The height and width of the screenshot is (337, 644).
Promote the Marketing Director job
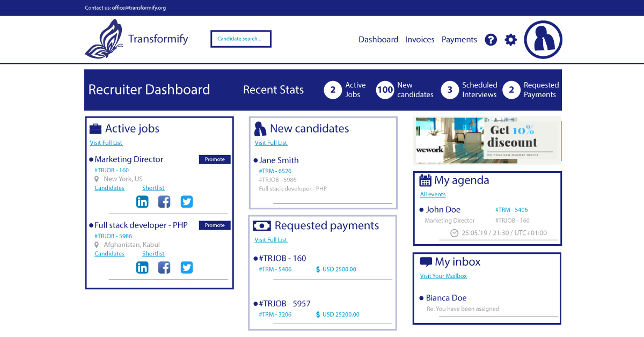pyautogui.click(x=215, y=159)
